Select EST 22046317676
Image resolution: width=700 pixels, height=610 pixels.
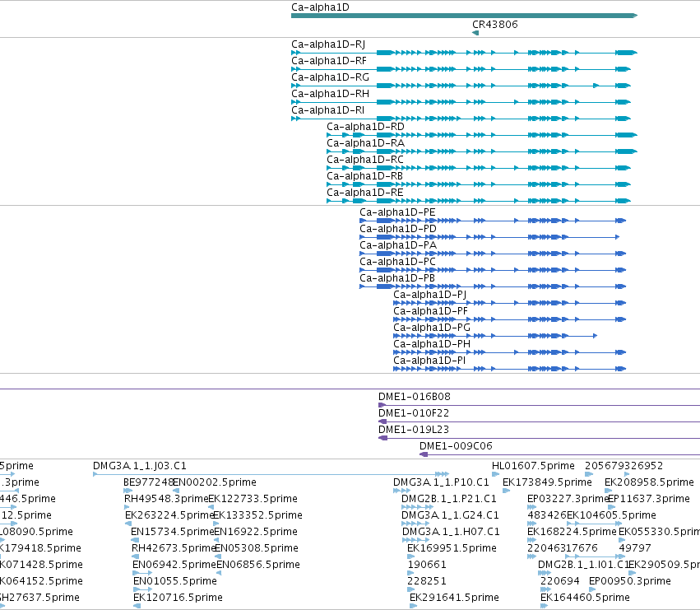531,556
